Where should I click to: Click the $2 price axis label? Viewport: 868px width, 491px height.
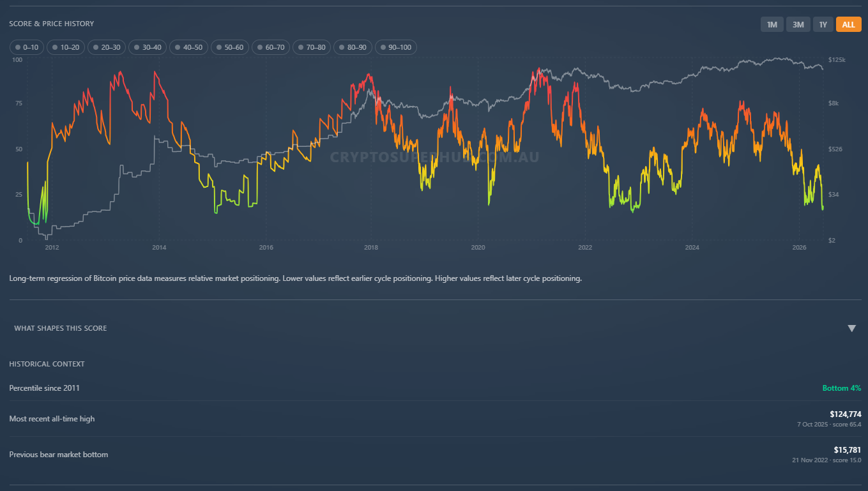(x=832, y=241)
